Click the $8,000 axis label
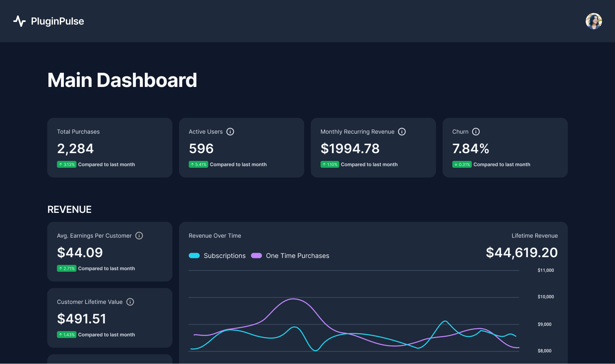This screenshot has height=364, width=615. pos(545,351)
